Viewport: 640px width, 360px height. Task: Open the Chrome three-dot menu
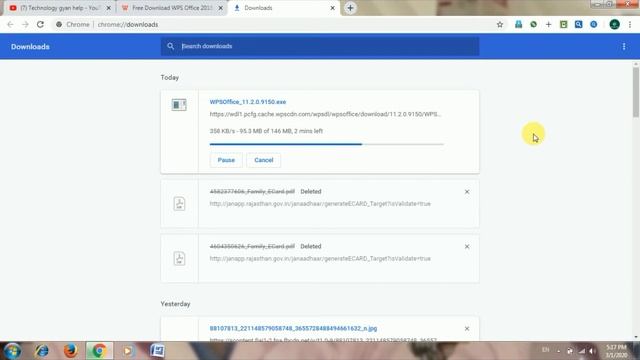pos(630,24)
